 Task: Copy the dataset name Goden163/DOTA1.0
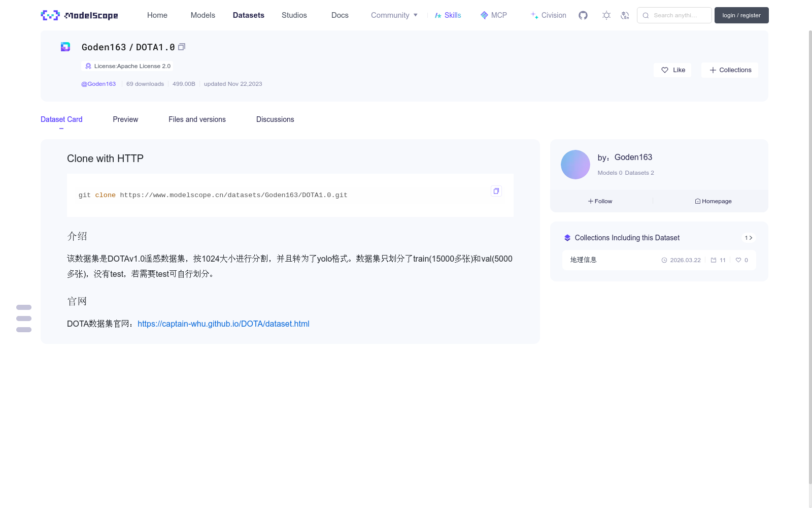(182, 47)
